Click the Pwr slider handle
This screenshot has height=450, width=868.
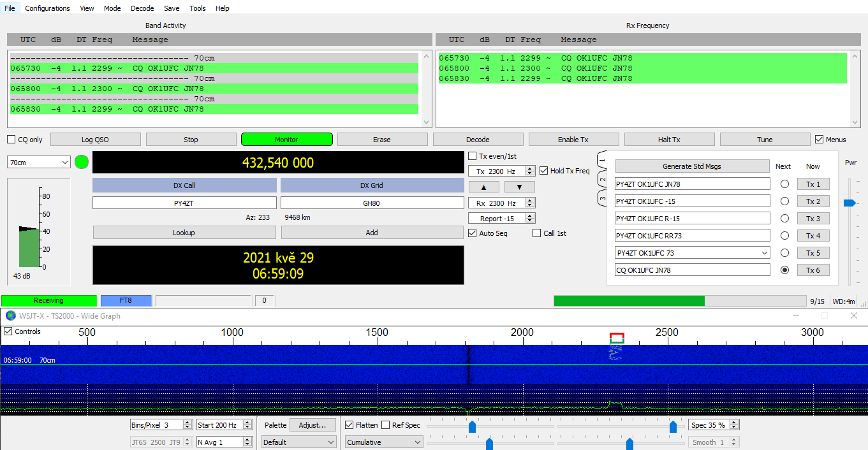(x=849, y=203)
